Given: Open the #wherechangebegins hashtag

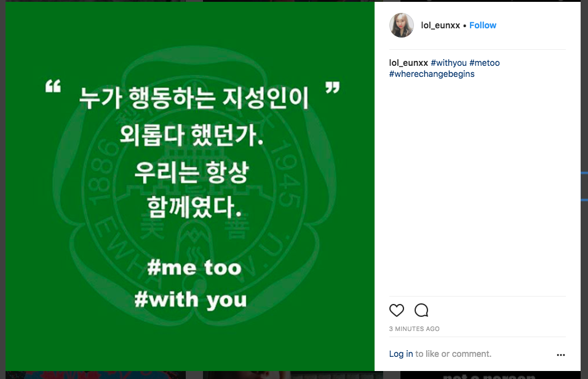Looking at the screenshot, I should click(431, 73).
